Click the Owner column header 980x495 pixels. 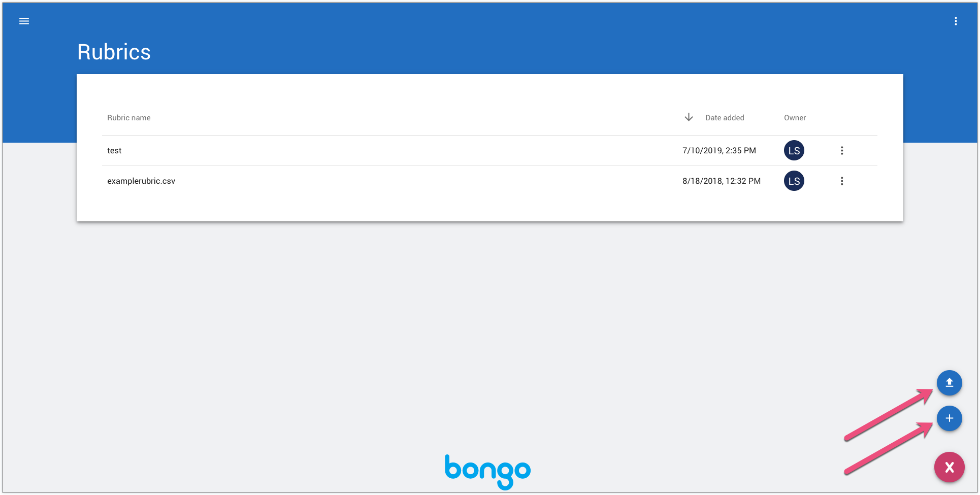pos(795,118)
